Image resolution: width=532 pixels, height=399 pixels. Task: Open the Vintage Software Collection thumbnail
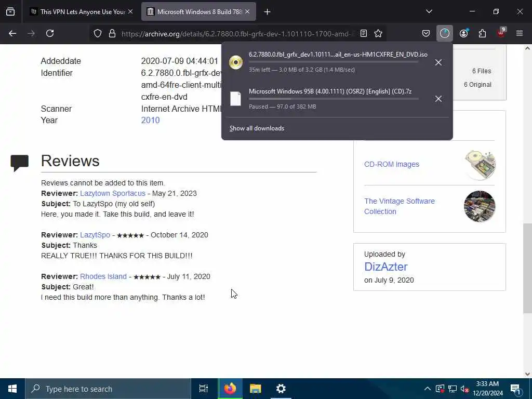pos(480,206)
